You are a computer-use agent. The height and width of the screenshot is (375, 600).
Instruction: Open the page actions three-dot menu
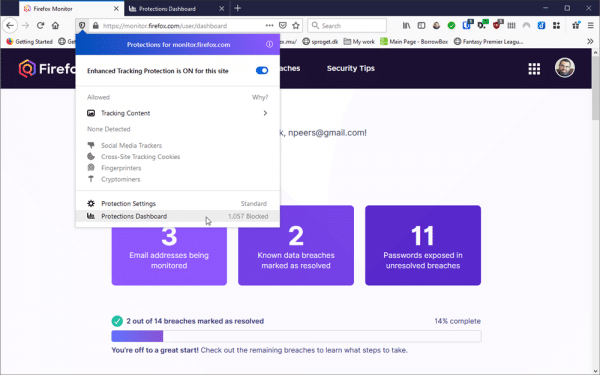[x=269, y=26]
